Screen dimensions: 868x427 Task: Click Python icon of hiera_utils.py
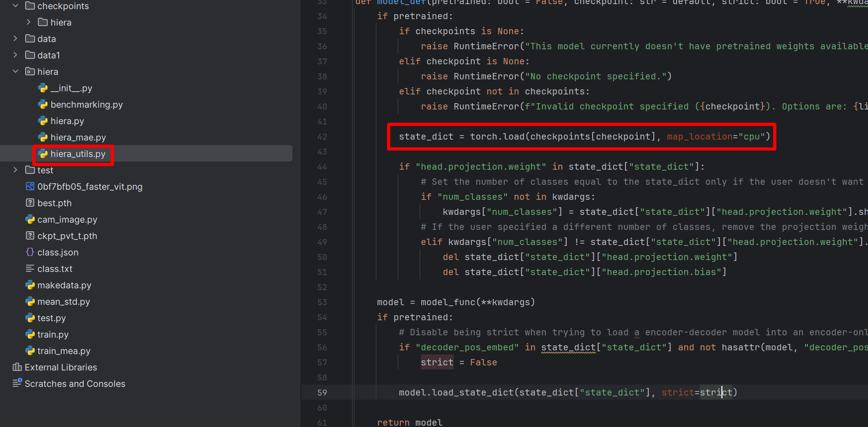[43, 154]
